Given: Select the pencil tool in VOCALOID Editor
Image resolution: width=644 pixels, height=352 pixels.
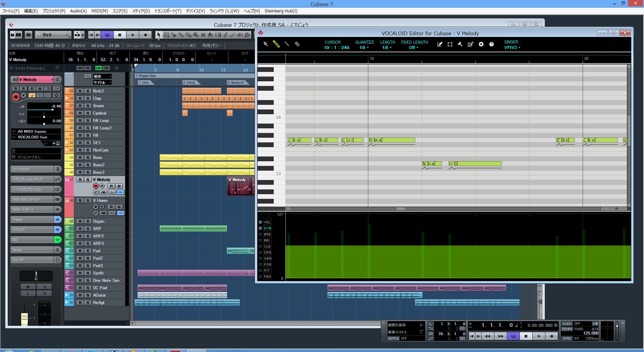Looking at the screenshot, I should [276, 44].
